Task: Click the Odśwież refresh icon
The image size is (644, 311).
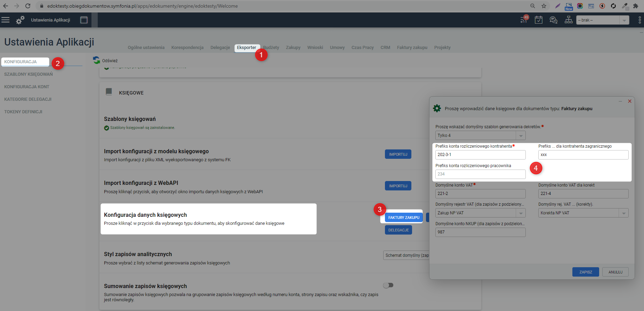Action: click(96, 60)
